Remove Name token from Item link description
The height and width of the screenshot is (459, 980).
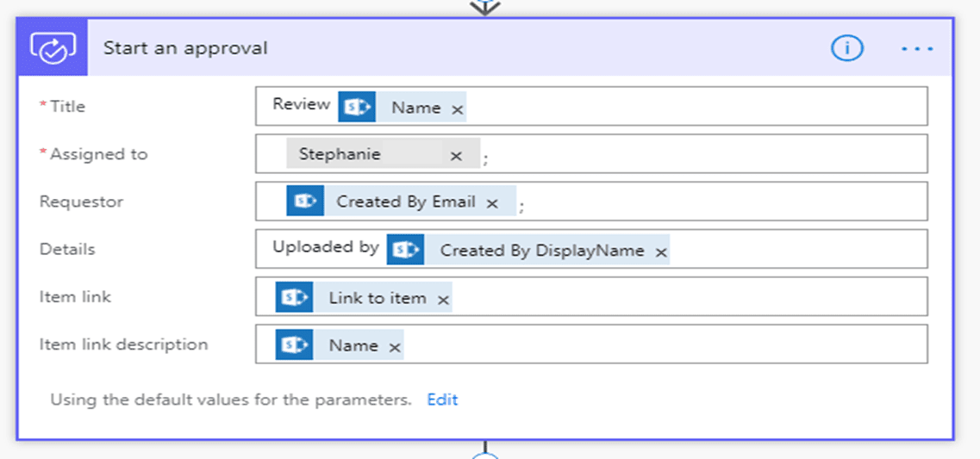coord(395,347)
